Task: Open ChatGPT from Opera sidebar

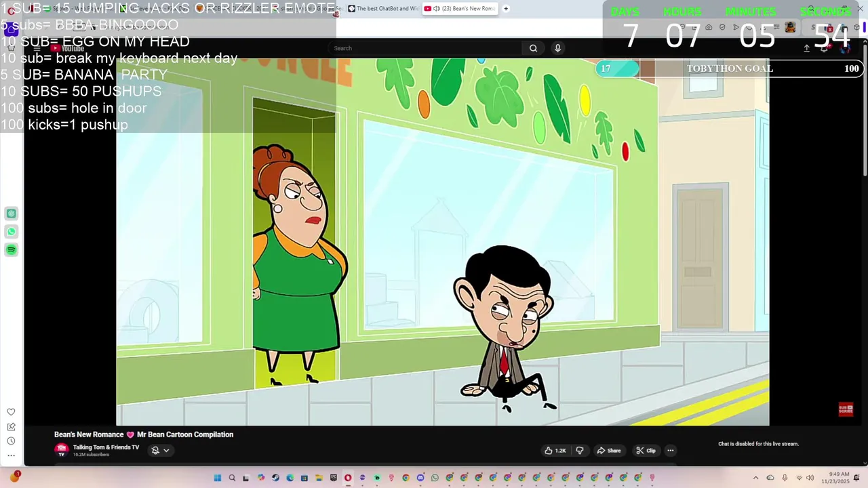Action: 12,213
